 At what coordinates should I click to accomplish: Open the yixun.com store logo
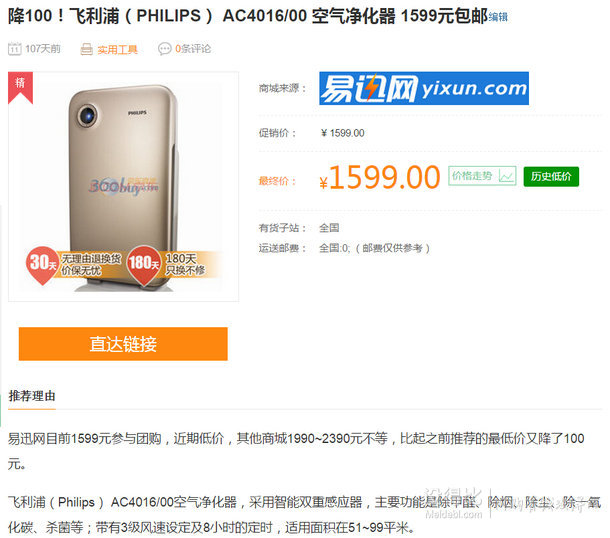click(x=424, y=88)
